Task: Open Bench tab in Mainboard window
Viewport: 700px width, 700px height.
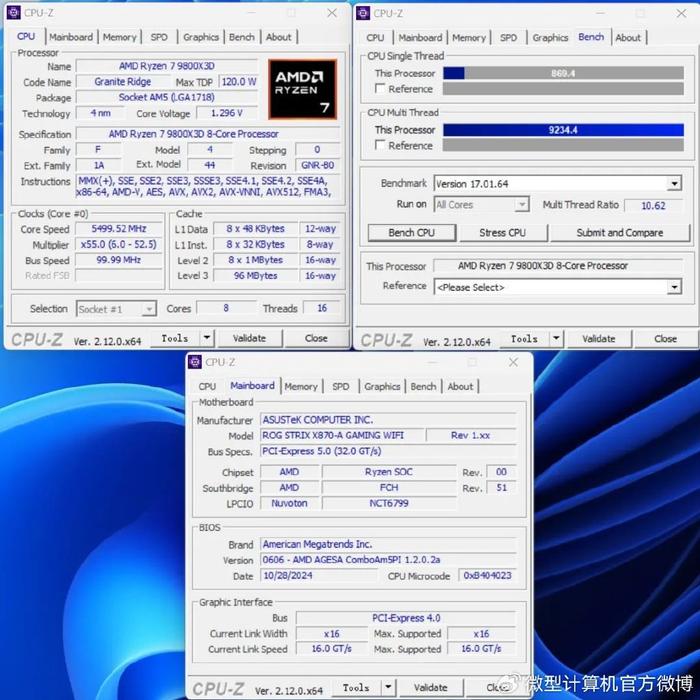Action: (x=423, y=386)
